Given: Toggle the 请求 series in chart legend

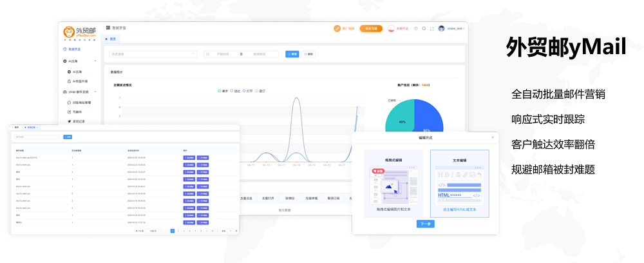Looking at the screenshot, I should pos(223,91).
